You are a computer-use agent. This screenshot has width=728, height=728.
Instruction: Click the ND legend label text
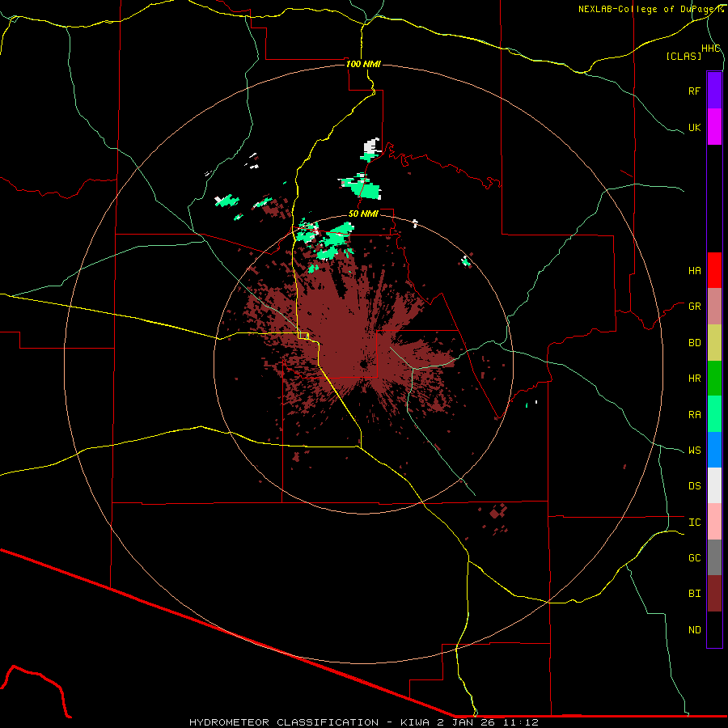tap(694, 629)
